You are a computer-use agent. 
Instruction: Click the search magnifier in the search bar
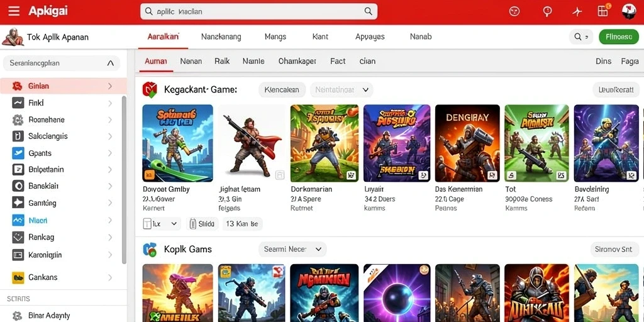369,11
